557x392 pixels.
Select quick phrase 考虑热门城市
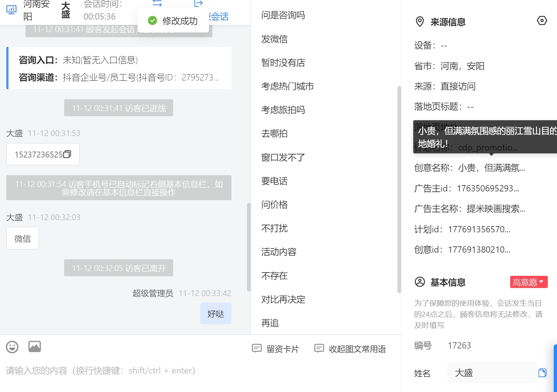(288, 86)
